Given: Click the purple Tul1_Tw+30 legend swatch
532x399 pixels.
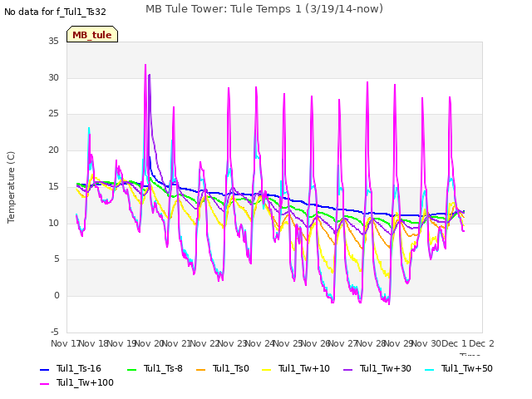Looking at the screenshot, I should (347, 369).
